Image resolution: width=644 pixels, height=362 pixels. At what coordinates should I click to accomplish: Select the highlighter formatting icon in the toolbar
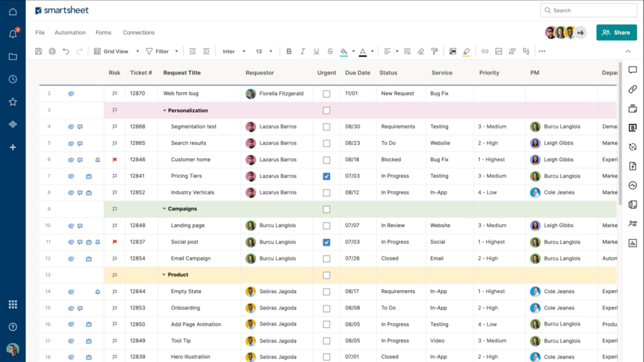click(467, 51)
